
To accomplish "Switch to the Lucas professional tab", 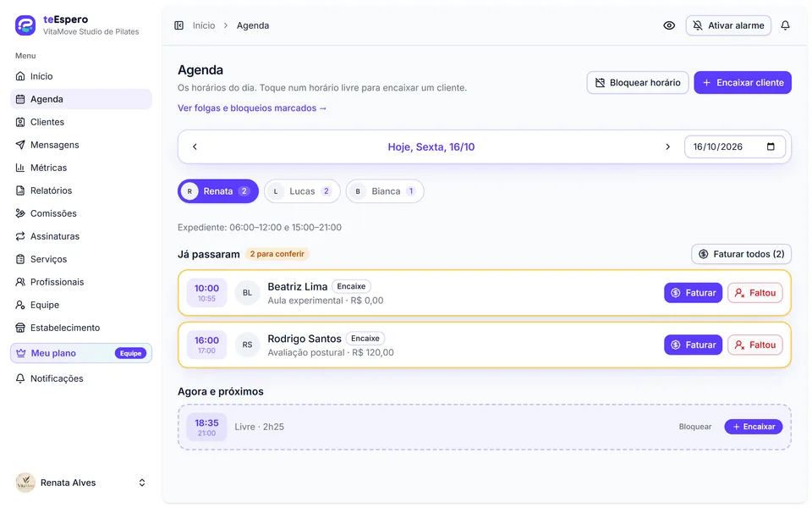I will tap(302, 191).
